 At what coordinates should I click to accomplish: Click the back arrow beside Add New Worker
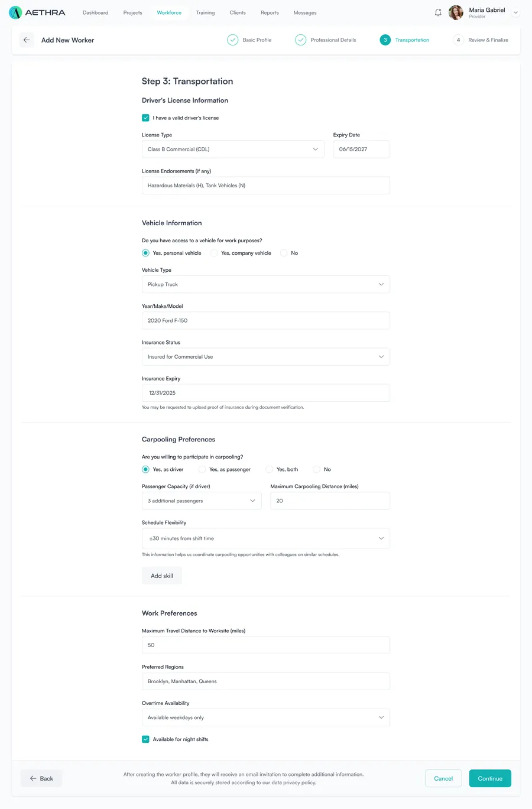pyautogui.click(x=27, y=40)
